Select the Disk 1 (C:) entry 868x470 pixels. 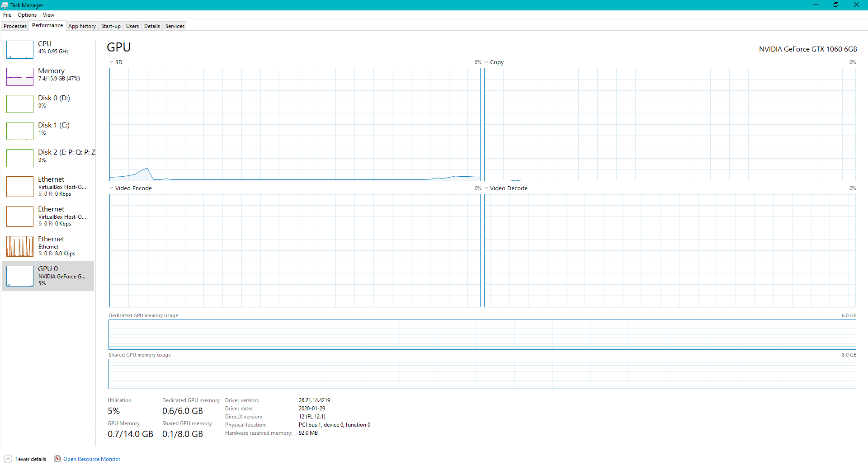pos(48,131)
